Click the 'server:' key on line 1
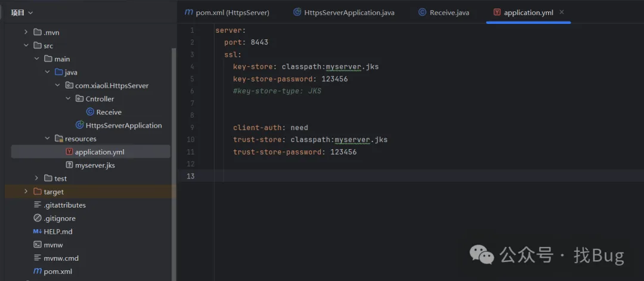The height and width of the screenshot is (281, 644). [x=230, y=30]
